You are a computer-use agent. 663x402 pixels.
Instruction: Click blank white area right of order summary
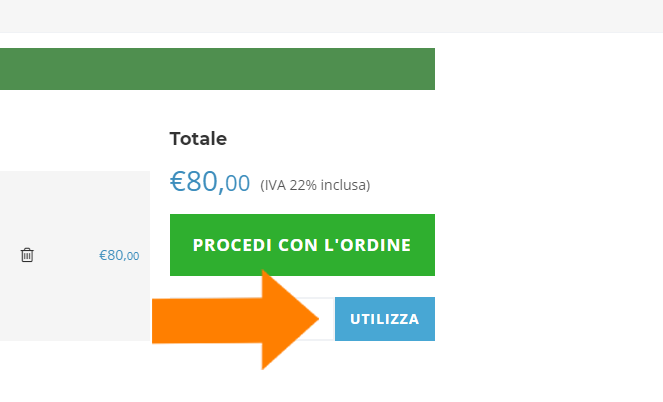pyautogui.click(x=550, y=220)
